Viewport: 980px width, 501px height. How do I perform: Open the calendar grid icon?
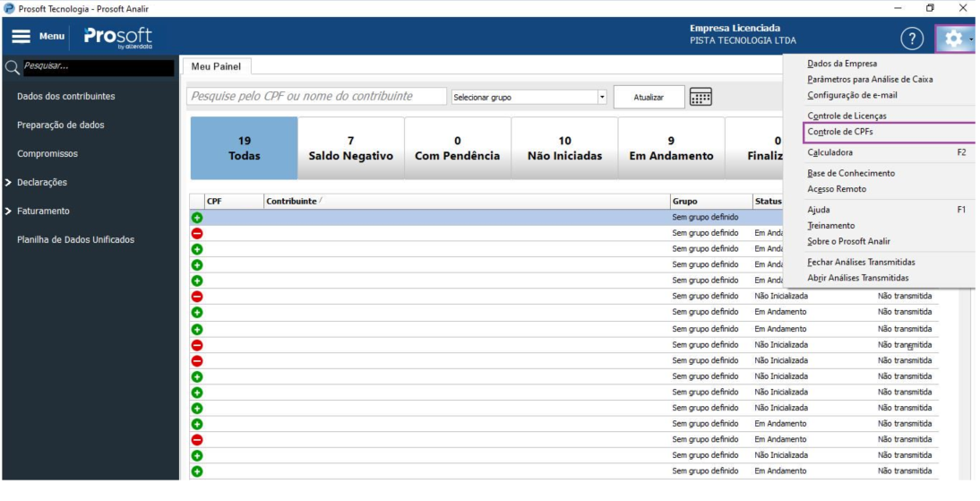tap(701, 97)
